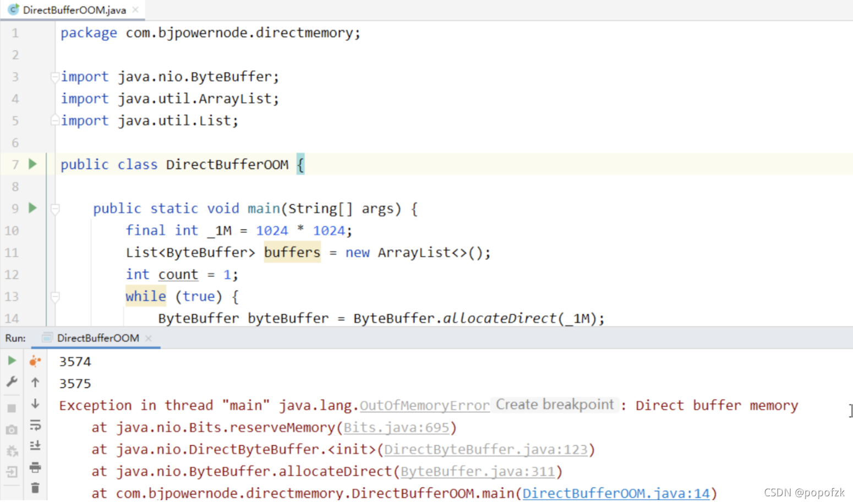Click the grey Stop process button
The image size is (853, 504).
tap(12, 408)
